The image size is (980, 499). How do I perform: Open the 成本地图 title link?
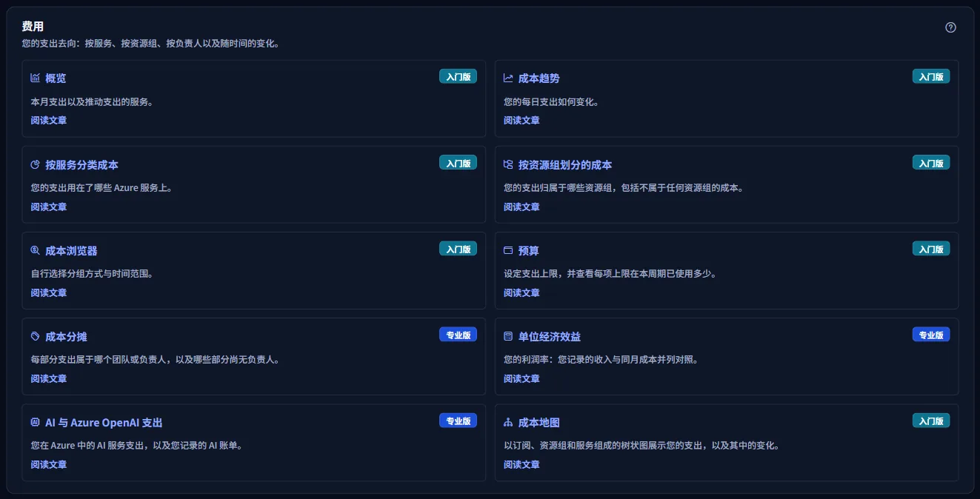point(539,423)
